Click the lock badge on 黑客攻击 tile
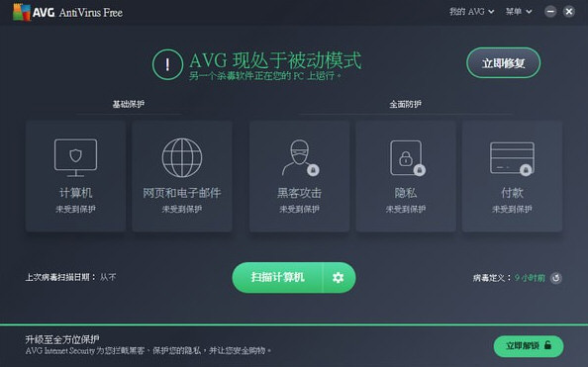 coord(313,170)
